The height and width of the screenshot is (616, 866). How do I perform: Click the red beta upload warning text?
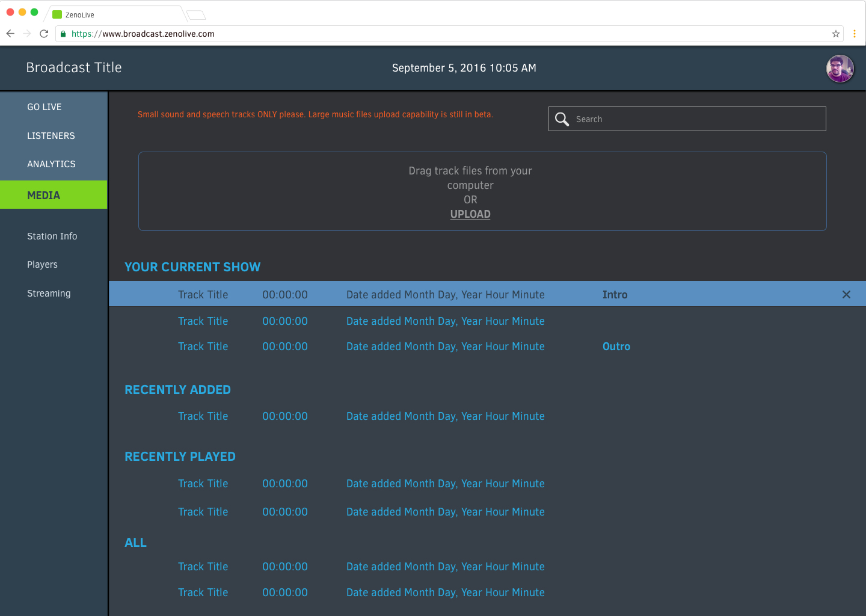(315, 114)
